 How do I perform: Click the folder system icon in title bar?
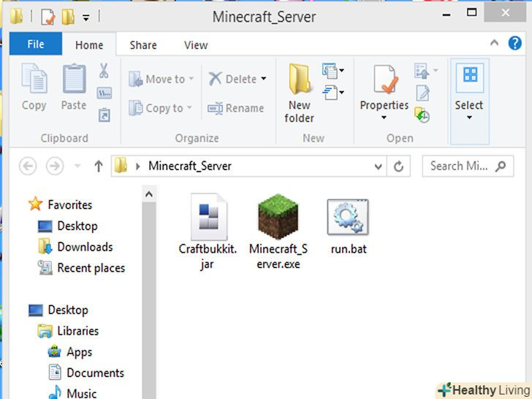[x=16, y=16]
